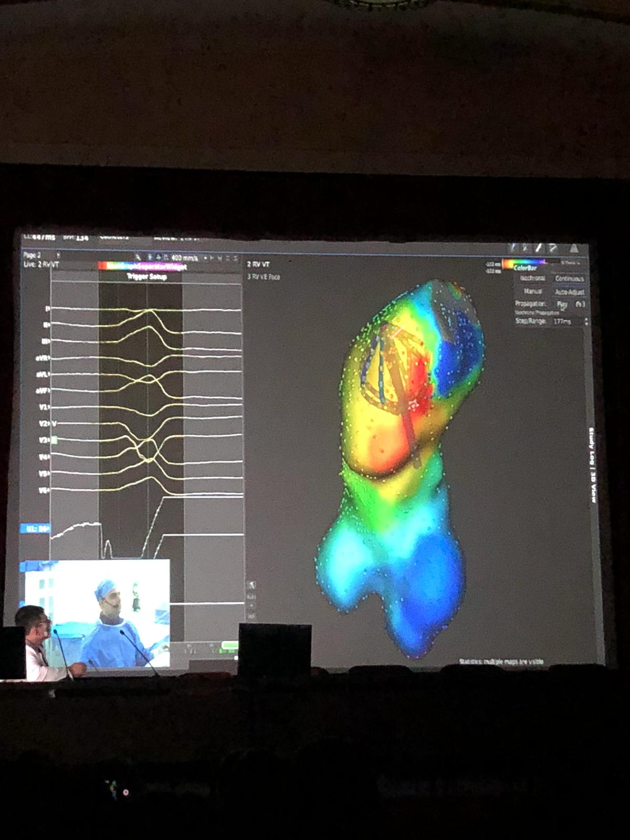Viewport: 630px width, 840px height.
Task: Click the green marker beside lead V3
Action: click(54, 440)
